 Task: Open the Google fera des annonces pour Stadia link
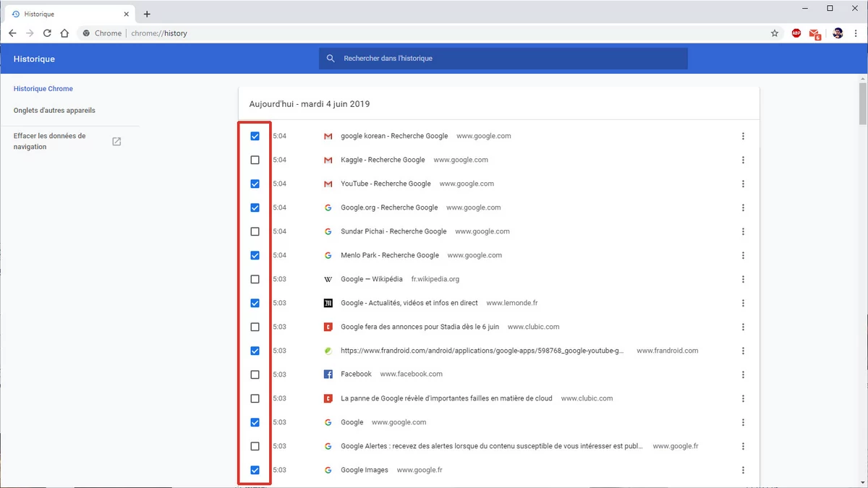pos(420,327)
